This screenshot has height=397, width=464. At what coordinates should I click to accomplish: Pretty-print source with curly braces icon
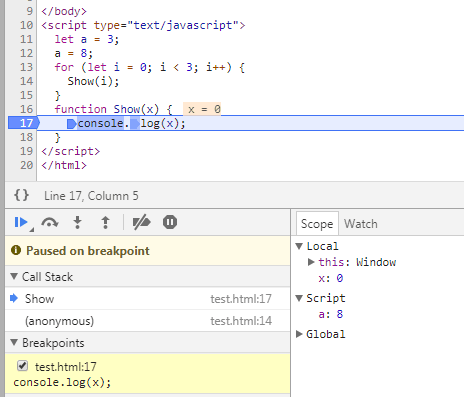(x=21, y=195)
